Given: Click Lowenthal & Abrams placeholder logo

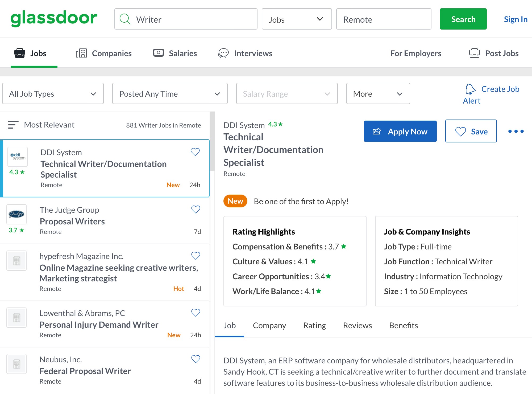Looking at the screenshot, I should point(16,318).
